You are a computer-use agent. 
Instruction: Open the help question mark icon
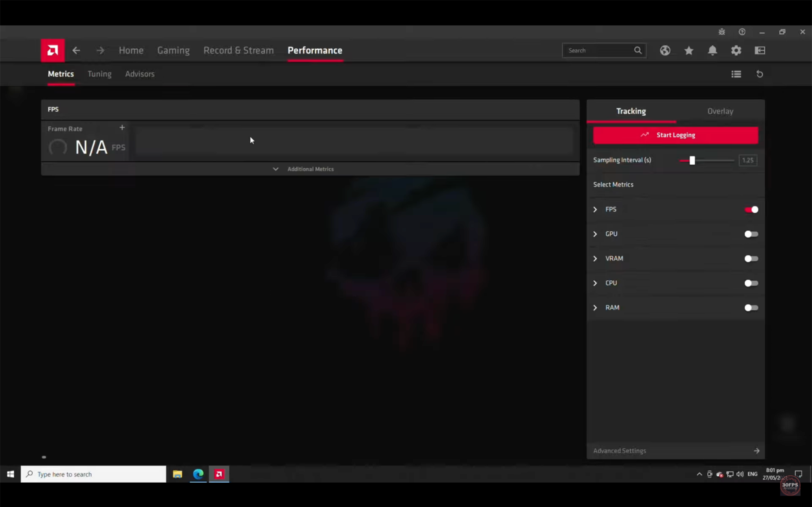[x=742, y=32]
